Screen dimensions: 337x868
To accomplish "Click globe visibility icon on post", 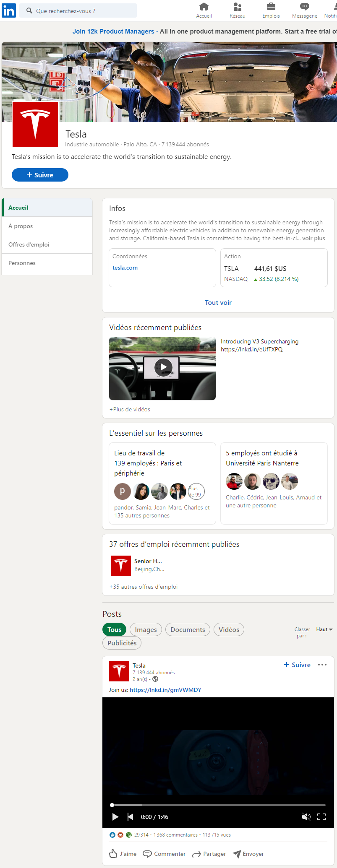I will (x=155, y=679).
